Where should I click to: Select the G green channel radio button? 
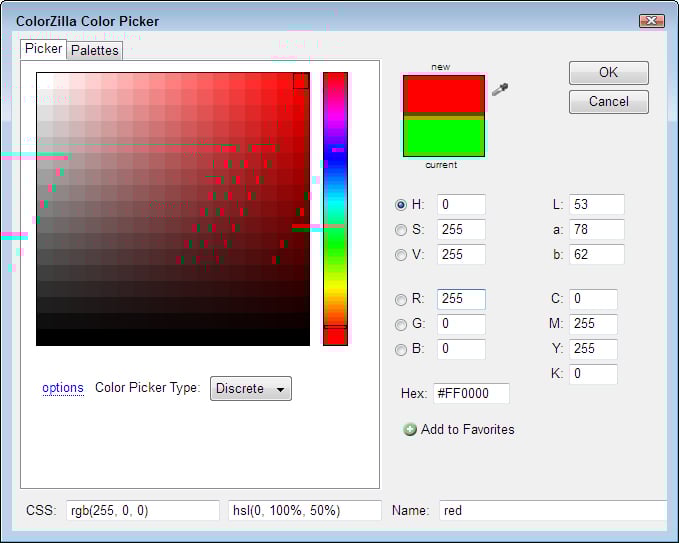pyautogui.click(x=401, y=324)
